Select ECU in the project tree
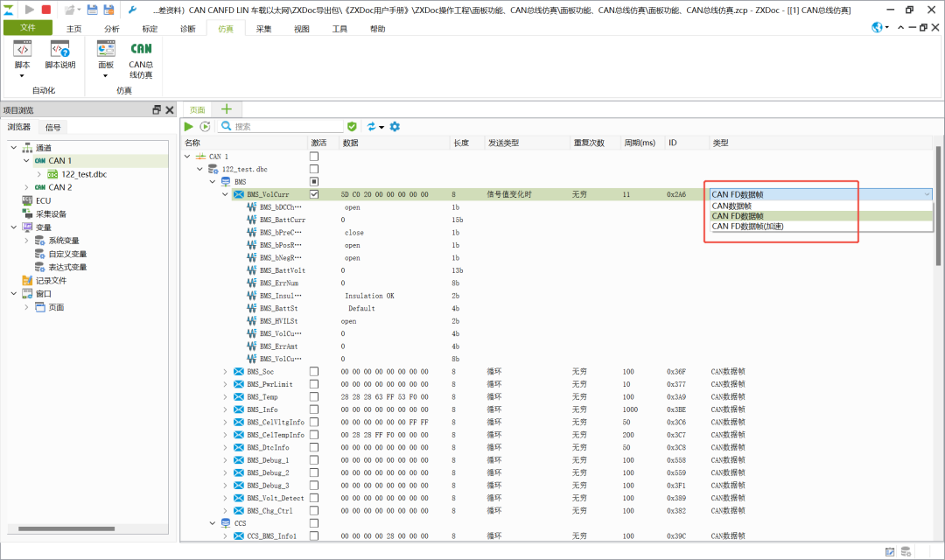The image size is (945, 560). tap(44, 200)
